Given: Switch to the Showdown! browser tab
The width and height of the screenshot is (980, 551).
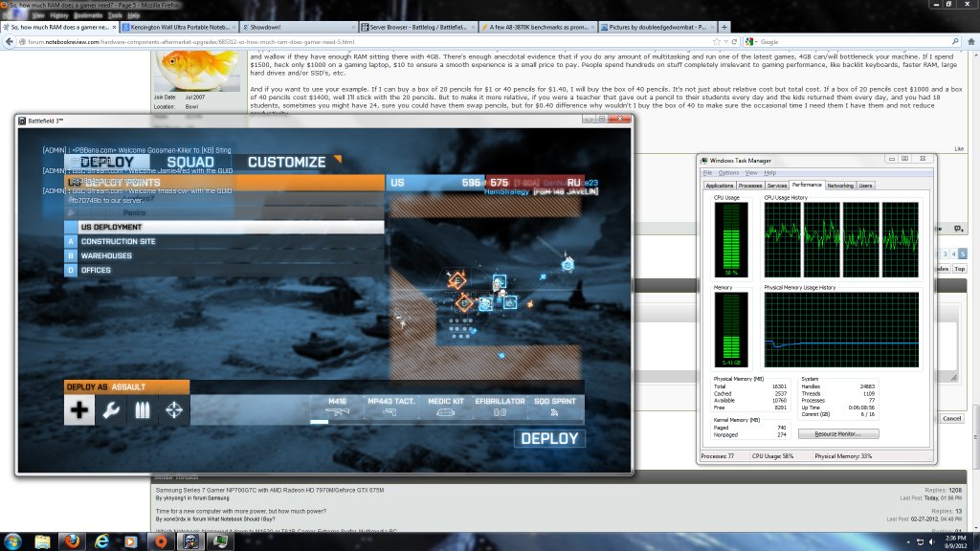Looking at the screenshot, I should [x=299, y=27].
